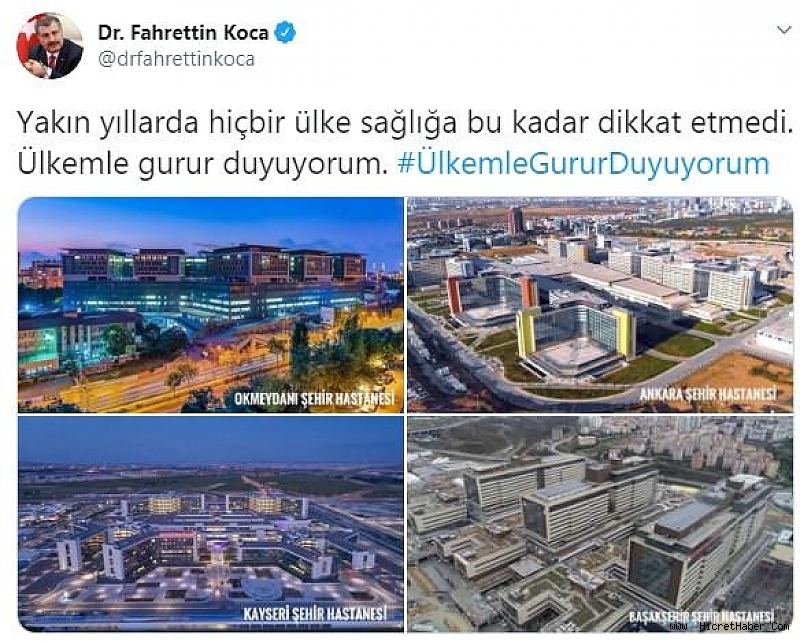The image size is (800, 642).
Task: Open the Ankara Şehir Hastanesi photo
Action: point(600,305)
